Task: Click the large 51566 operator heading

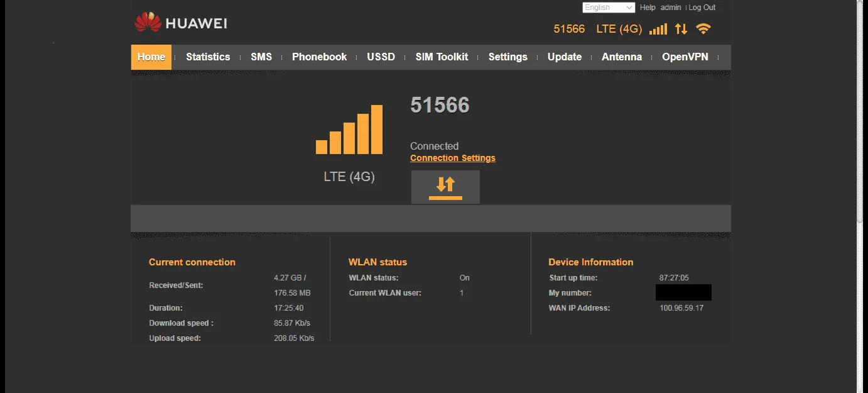Action: [440, 105]
